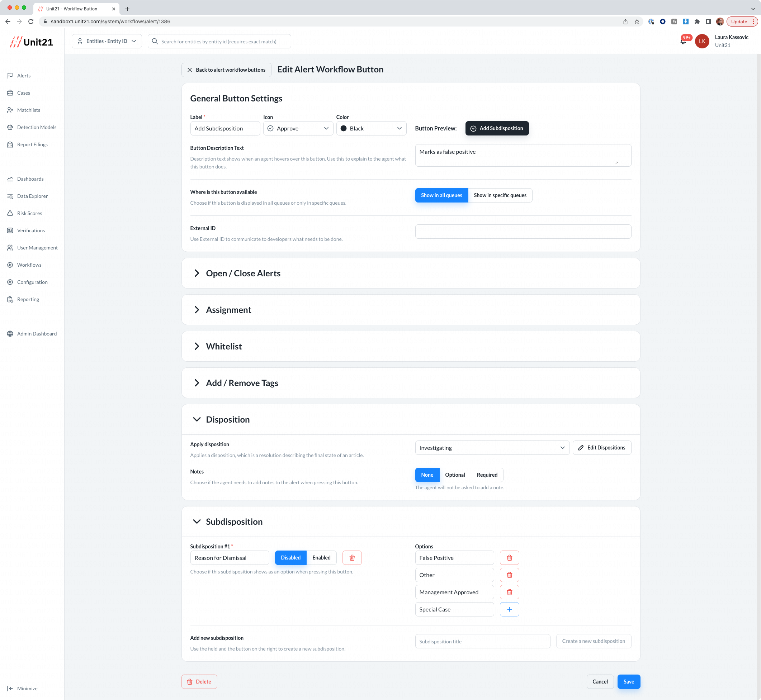Viewport: 761px width, 700px height.
Task: Click Back to alert workflow buttons
Action: click(x=226, y=70)
